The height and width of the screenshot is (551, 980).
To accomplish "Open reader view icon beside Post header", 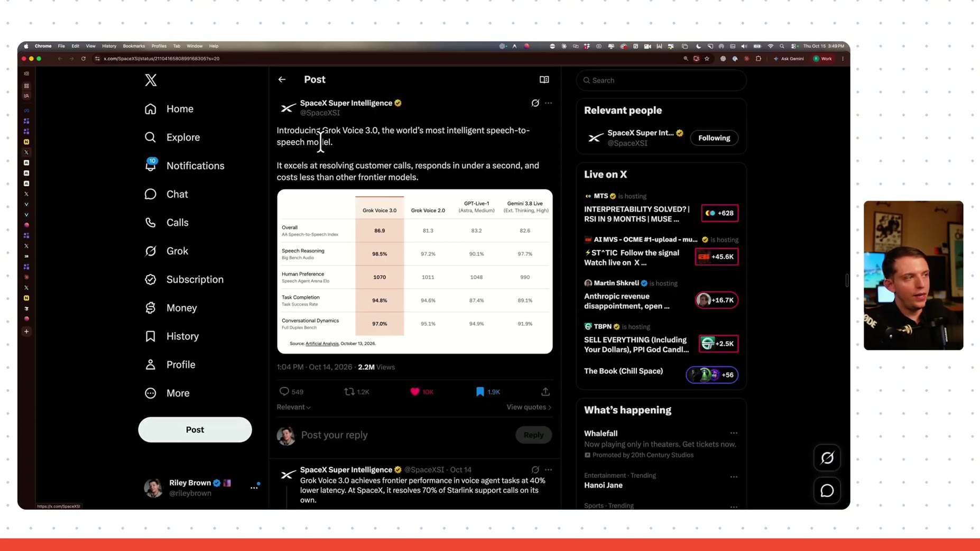I will pos(544,79).
